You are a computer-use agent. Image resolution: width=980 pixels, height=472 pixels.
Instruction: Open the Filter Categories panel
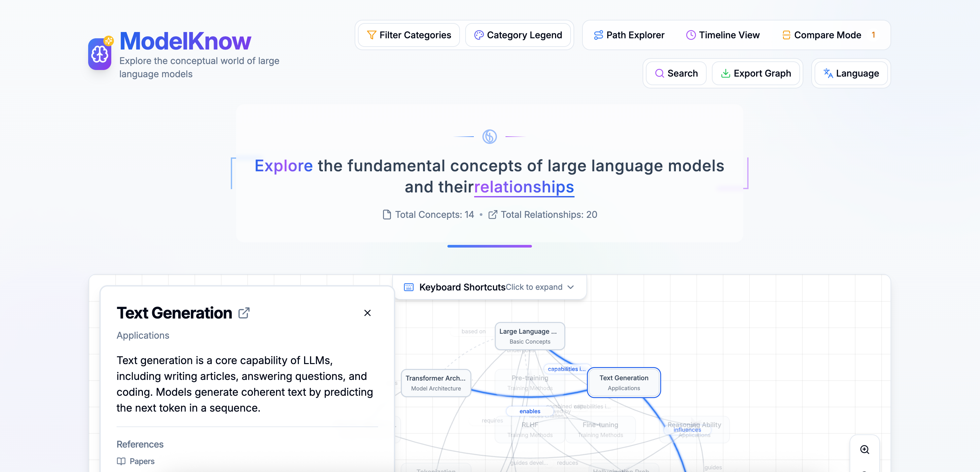(x=408, y=35)
